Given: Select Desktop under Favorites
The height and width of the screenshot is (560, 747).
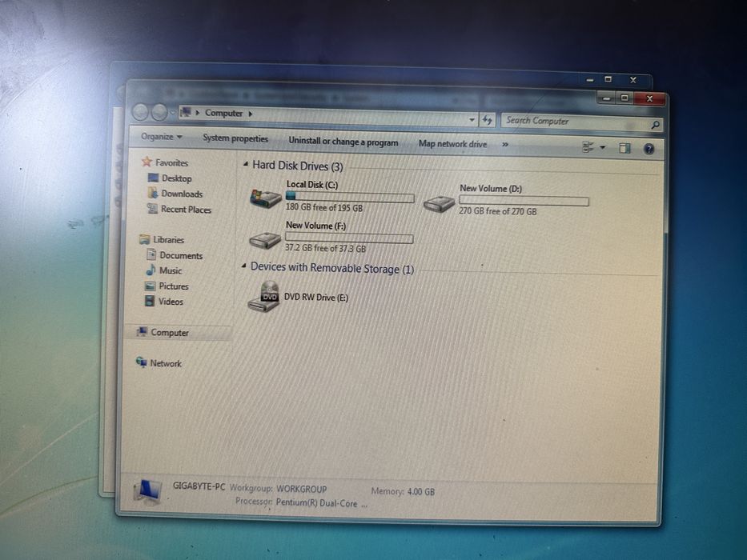Looking at the screenshot, I should pyautogui.click(x=177, y=178).
